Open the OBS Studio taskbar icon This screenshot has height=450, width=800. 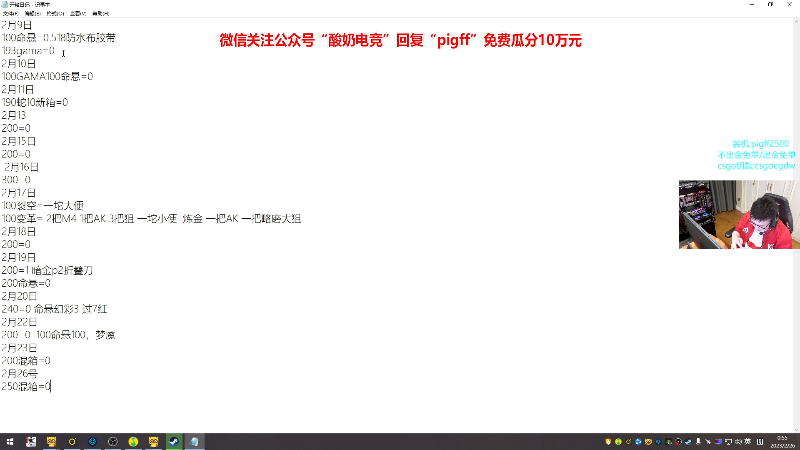click(x=113, y=442)
